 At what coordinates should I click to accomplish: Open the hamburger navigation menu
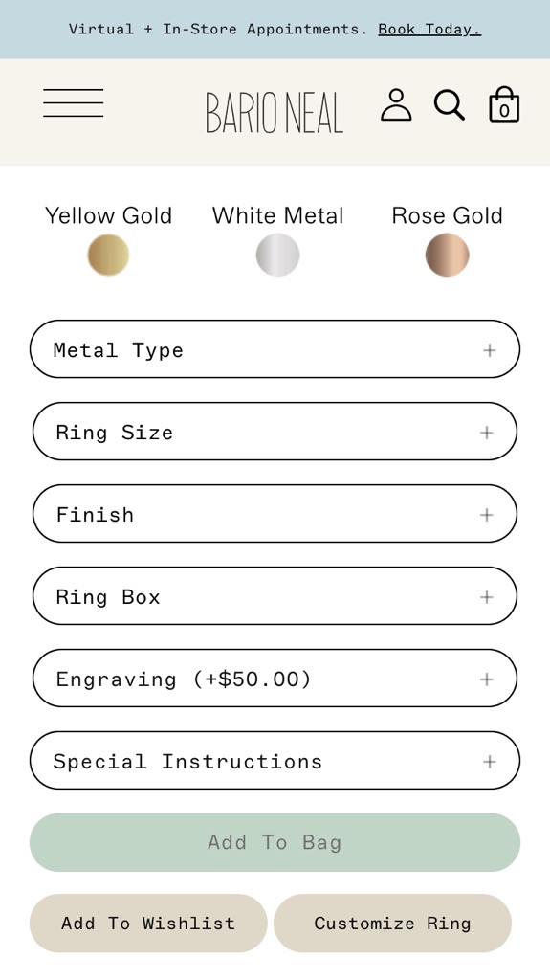(x=73, y=102)
